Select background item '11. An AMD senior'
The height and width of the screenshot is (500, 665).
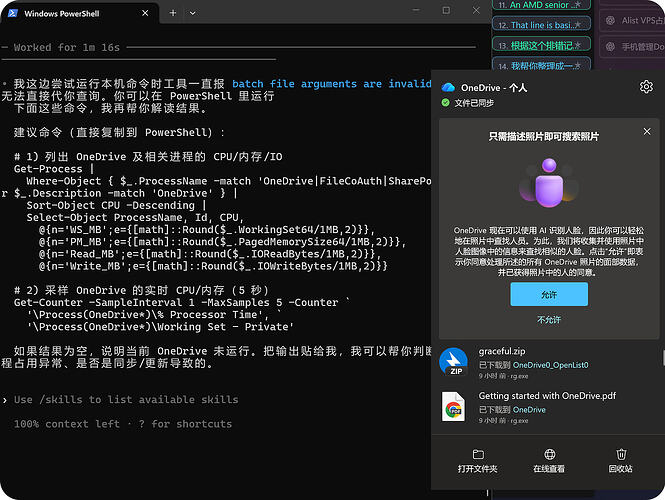(542, 5)
